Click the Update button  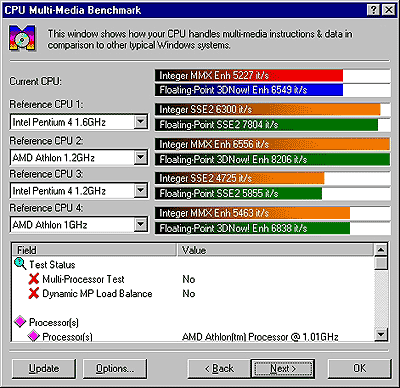(x=44, y=368)
